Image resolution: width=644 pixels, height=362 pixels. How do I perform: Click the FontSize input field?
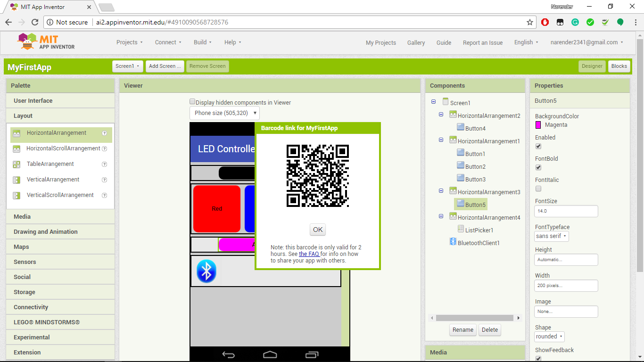[x=566, y=211]
